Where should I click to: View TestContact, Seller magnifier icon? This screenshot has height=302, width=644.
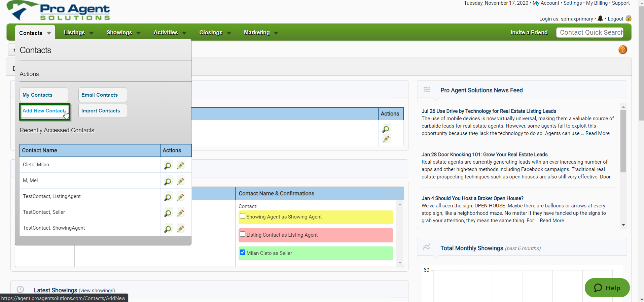(x=168, y=213)
